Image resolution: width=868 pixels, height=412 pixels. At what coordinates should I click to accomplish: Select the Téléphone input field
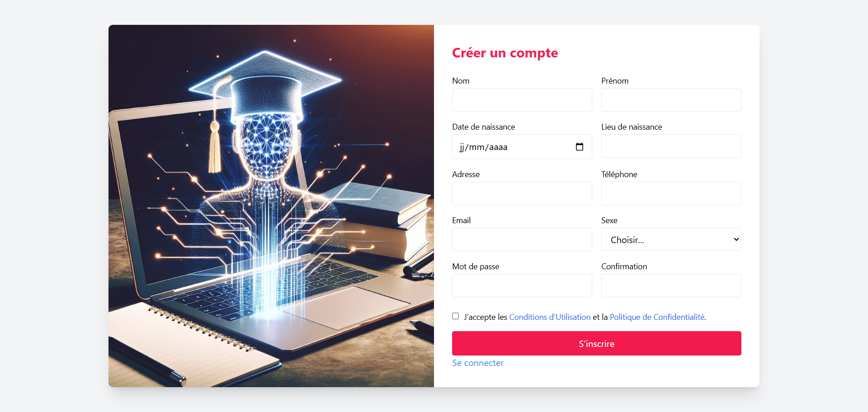coord(671,193)
